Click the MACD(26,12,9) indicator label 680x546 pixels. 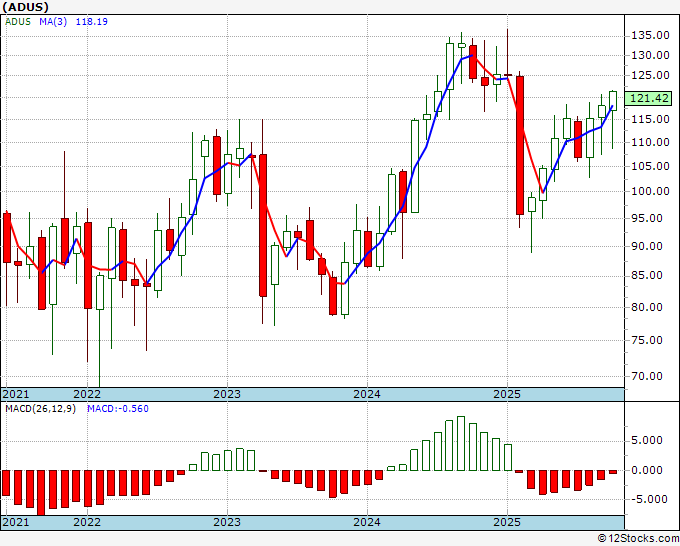pos(40,409)
